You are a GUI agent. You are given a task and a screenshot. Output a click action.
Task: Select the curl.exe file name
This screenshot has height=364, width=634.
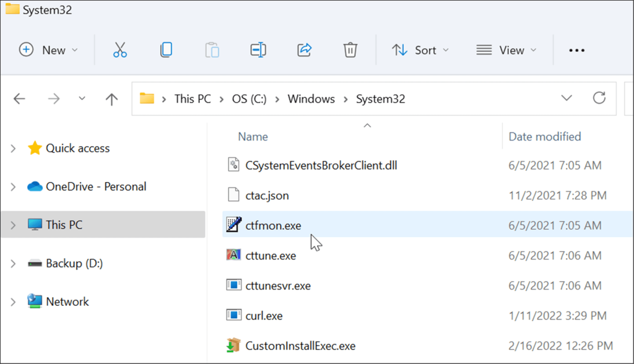coord(264,316)
